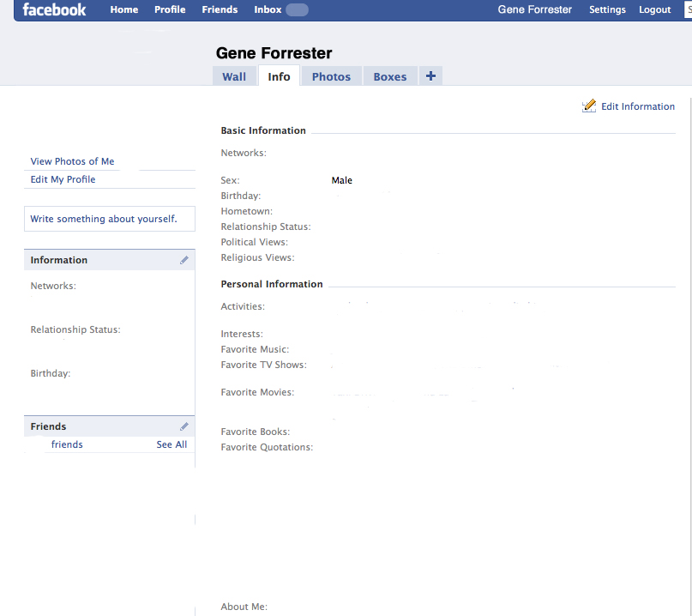692x616 pixels.
Task: Click Logout in the top bar
Action: tap(655, 9)
